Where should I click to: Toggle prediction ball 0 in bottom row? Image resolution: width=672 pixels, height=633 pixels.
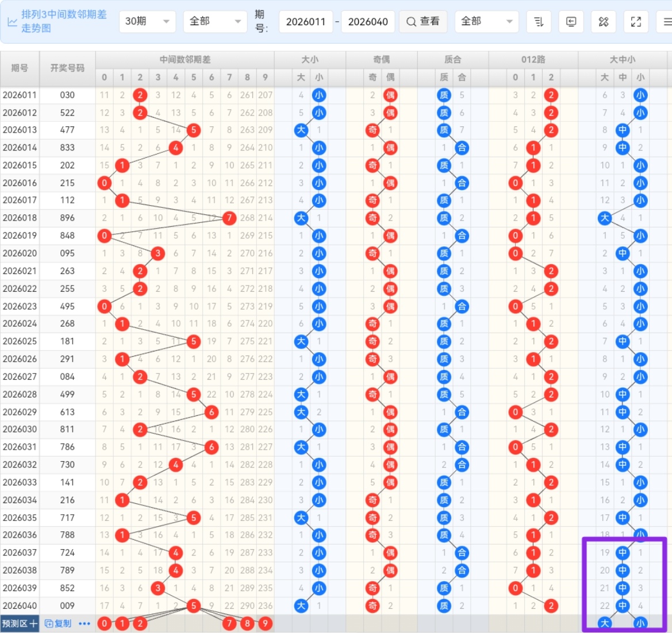coord(104,624)
